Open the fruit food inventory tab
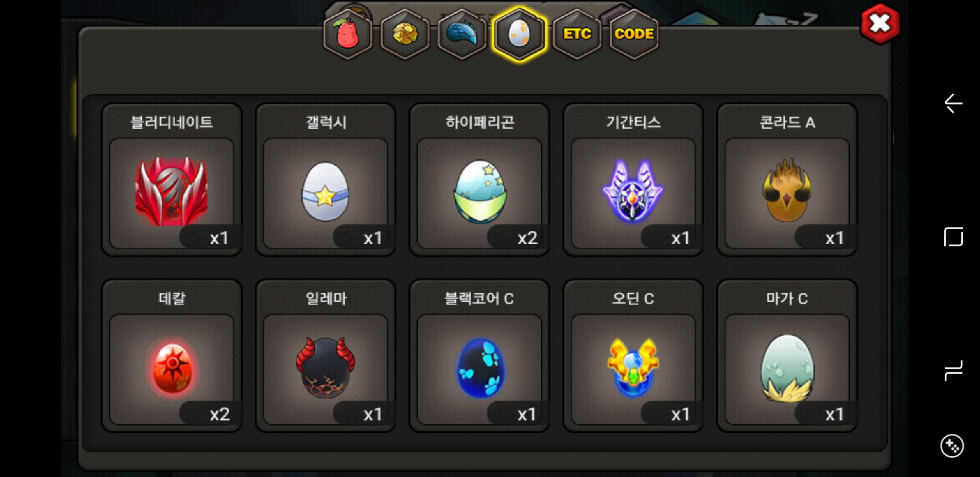980x477 pixels. tap(348, 34)
